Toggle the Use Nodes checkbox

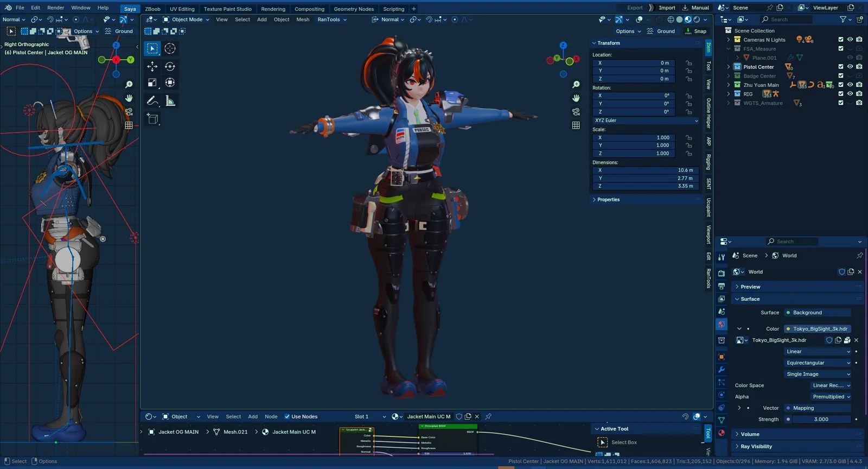pos(287,417)
